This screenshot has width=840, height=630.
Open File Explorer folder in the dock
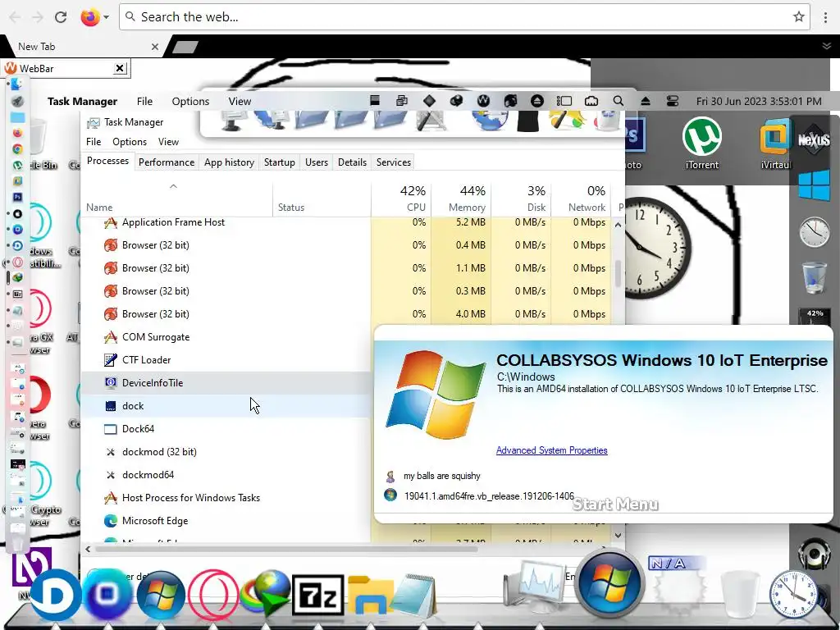click(x=371, y=594)
